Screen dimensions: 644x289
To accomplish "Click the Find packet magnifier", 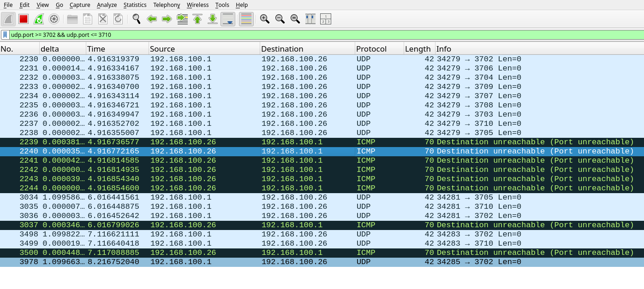I will point(136,19).
